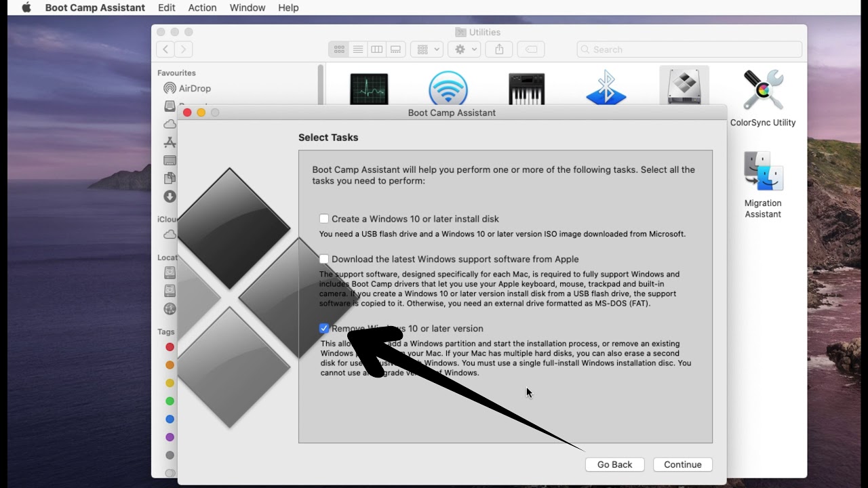Click the Favourites sidebar heading
The width and height of the screenshot is (868, 488).
pos(176,73)
